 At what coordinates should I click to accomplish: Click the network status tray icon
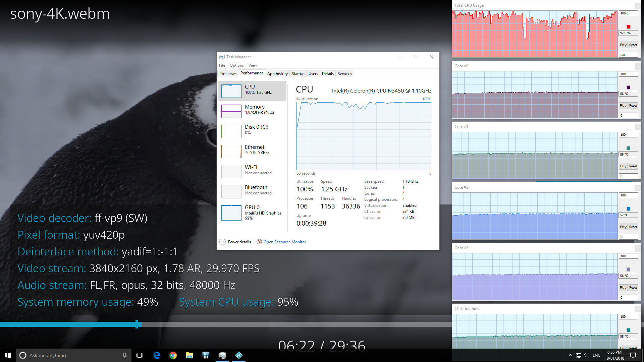[x=579, y=355]
